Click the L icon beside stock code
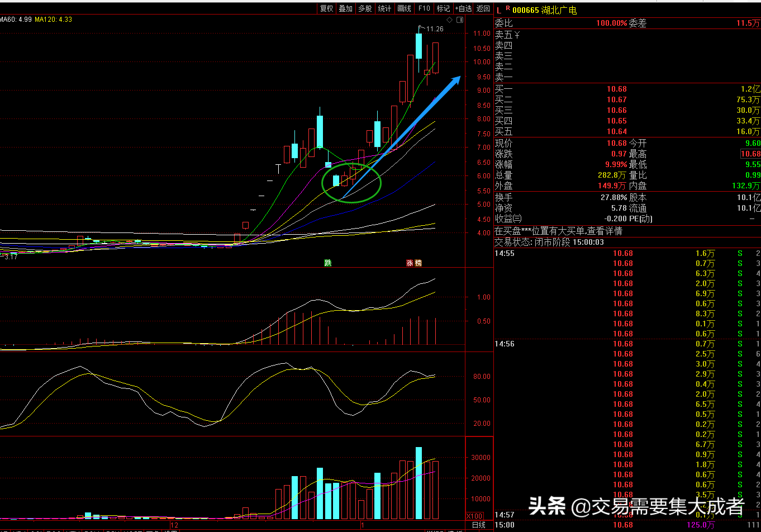Image resolution: width=761 pixels, height=532 pixels. click(x=499, y=10)
